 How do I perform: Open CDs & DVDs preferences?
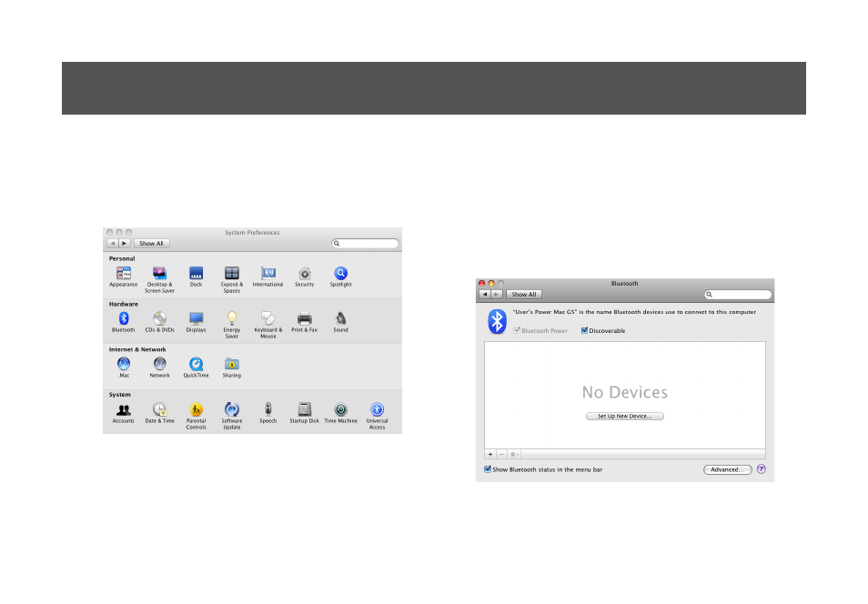point(159,322)
